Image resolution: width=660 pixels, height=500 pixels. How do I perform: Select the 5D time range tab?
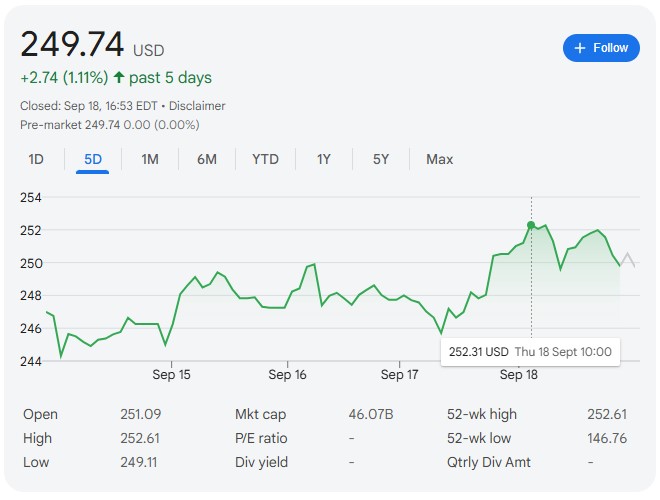click(x=92, y=159)
